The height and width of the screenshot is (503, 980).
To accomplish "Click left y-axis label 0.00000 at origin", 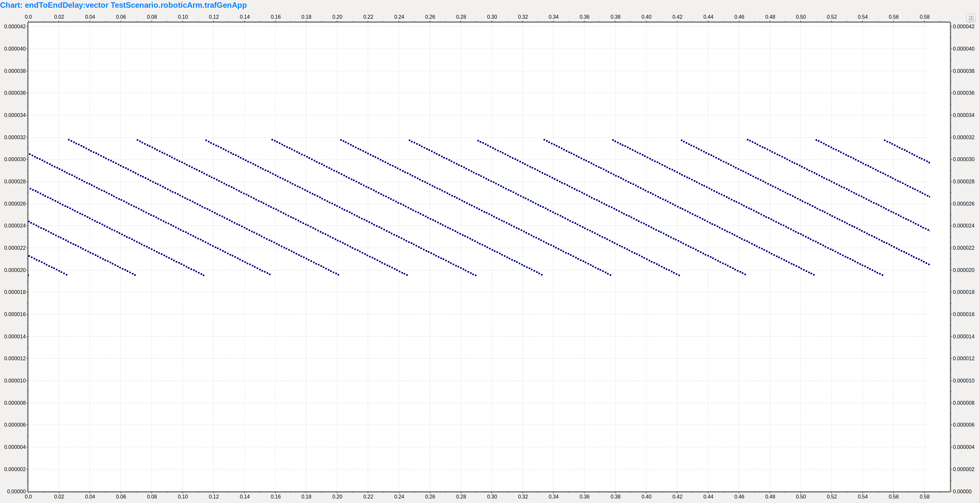I will click(x=16, y=492).
